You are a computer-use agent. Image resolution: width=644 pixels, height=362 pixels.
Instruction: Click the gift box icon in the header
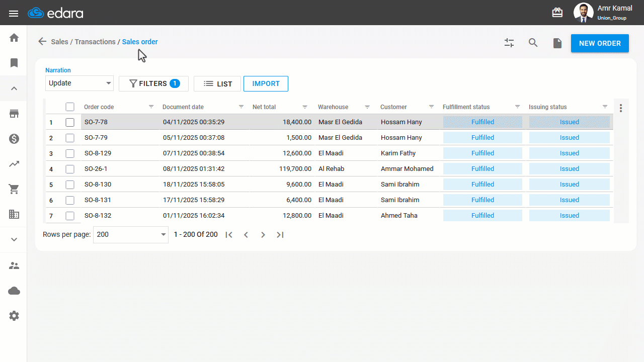557,13
